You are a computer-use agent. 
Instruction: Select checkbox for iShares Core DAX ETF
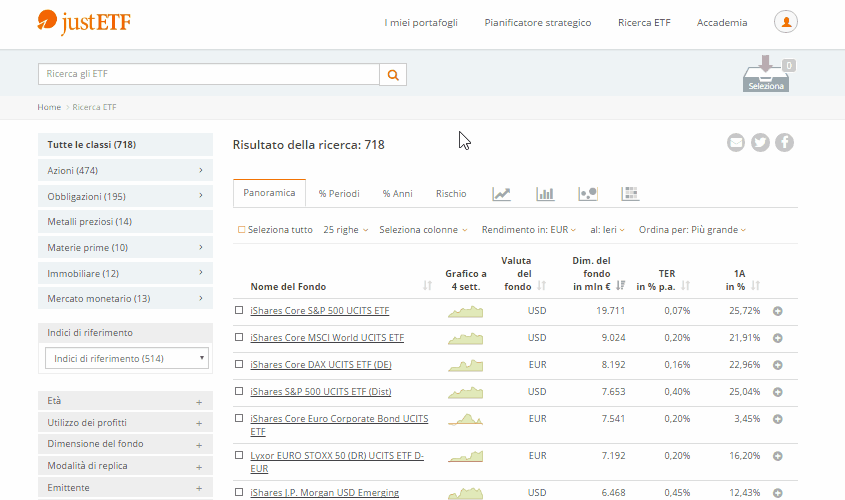coord(239,365)
